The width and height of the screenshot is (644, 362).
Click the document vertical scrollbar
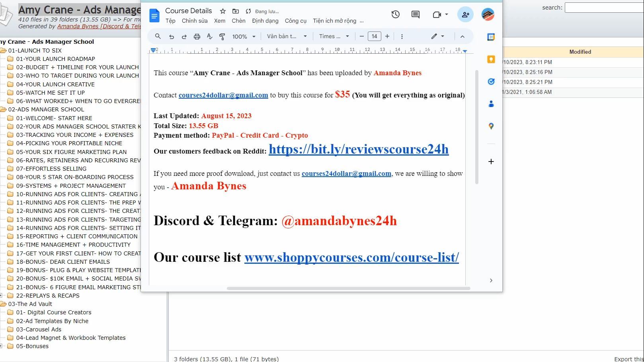pyautogui.click(x=476, y=127)
